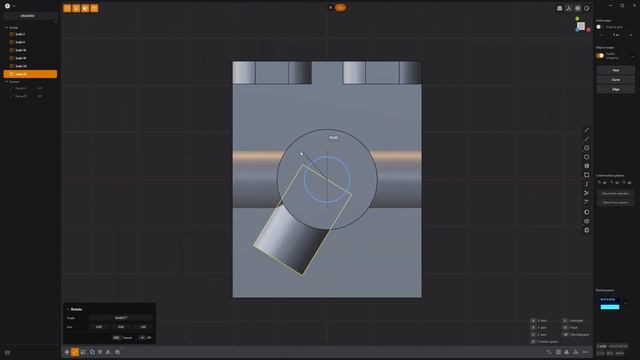Click the faded sphere viewport overlay icon
Image resolution: width=640 pixels, height=360 pixels.
click(578, 8)
